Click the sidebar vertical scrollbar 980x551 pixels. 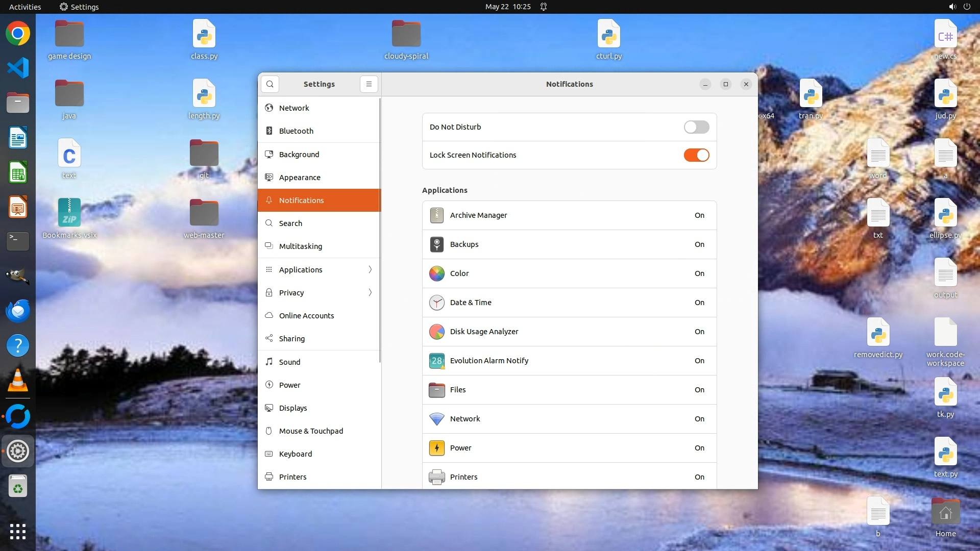(x=380, y=230)
